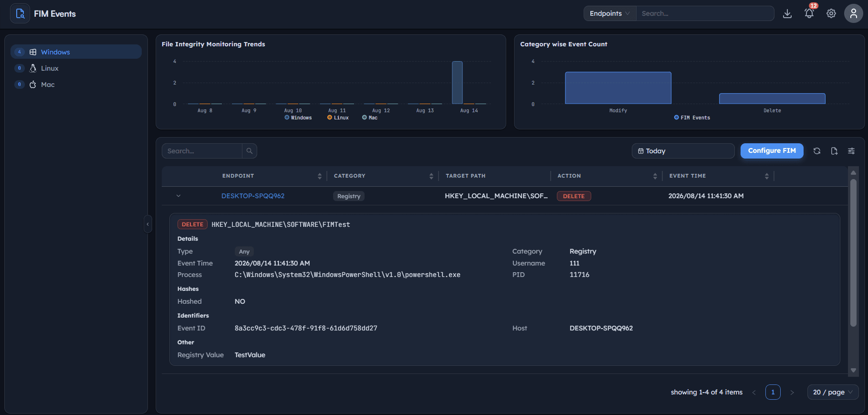Click the table search input field
Viewport: 868px width, 415px height.
click(x=202, y=151)
